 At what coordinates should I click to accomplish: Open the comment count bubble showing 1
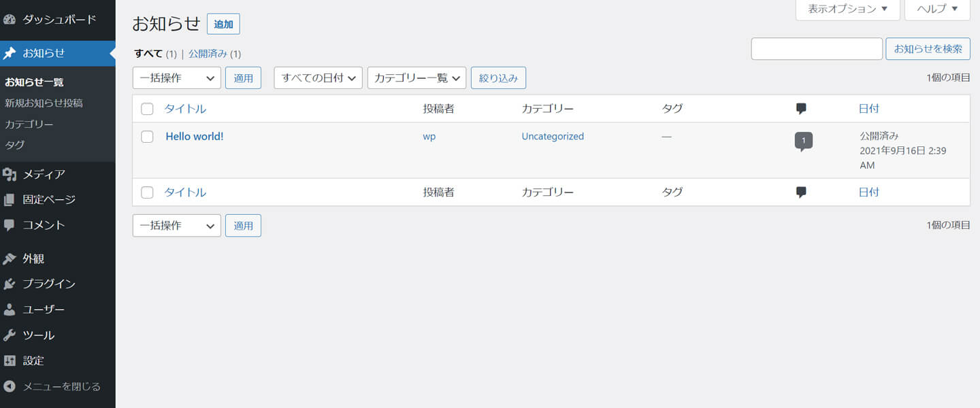point(804,141)
